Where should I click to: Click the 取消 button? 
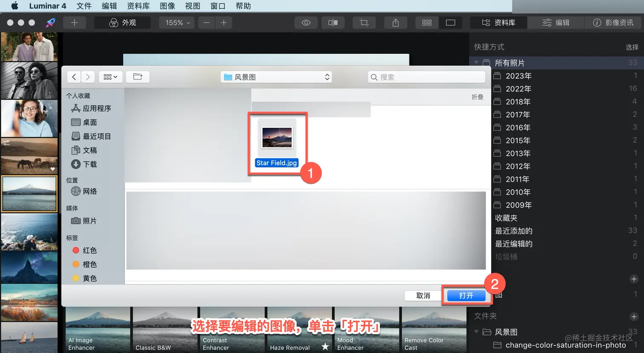pyautogui.click(x=423, y=296)
